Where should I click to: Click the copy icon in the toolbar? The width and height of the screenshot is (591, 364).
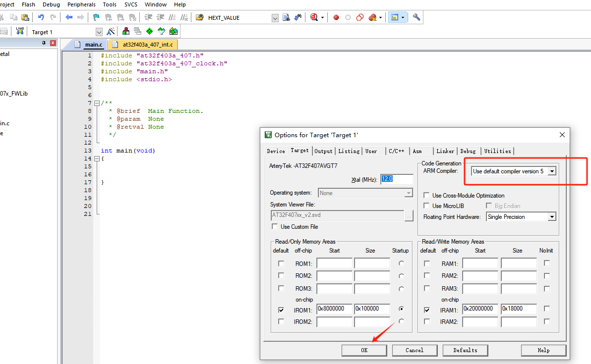pos(13,17)
